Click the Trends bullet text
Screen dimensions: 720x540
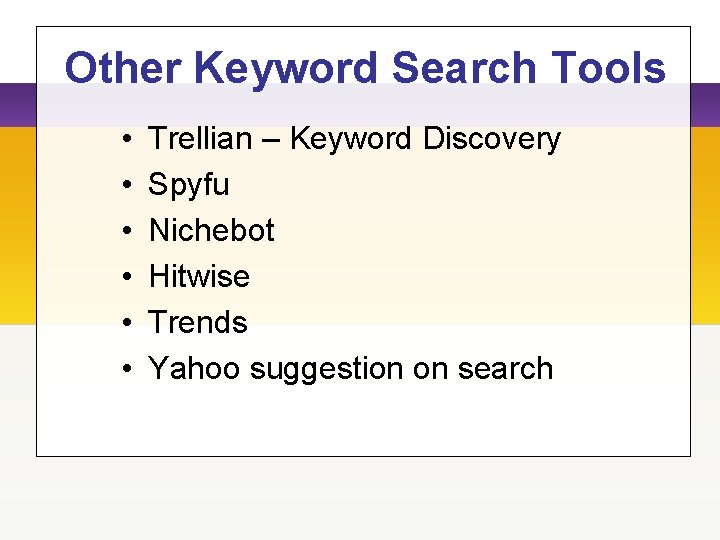click(198, 322)
